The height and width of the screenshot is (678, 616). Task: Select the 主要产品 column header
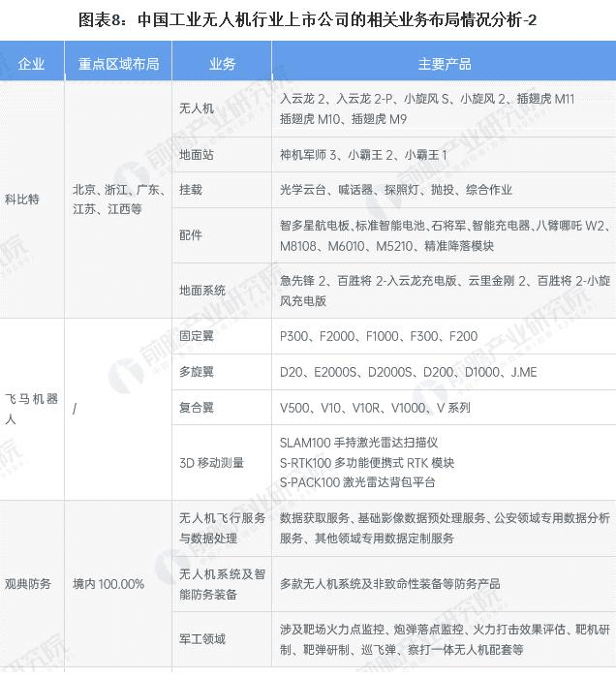point(444,61)
